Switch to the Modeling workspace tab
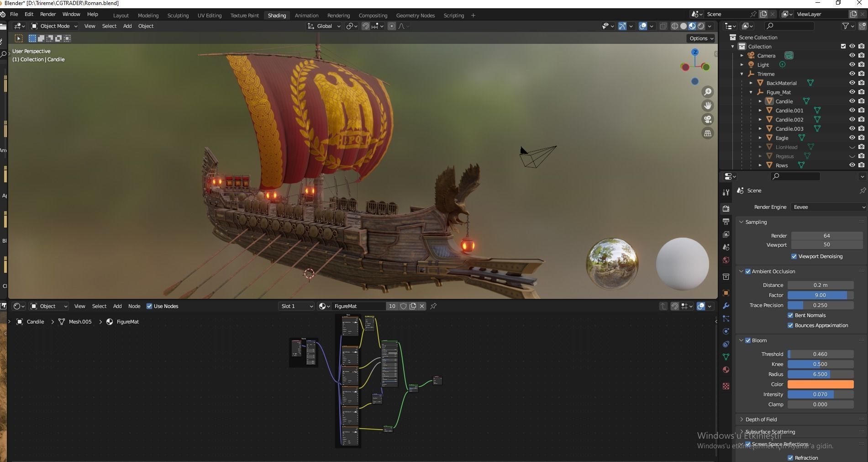 [x=148, y=16]
